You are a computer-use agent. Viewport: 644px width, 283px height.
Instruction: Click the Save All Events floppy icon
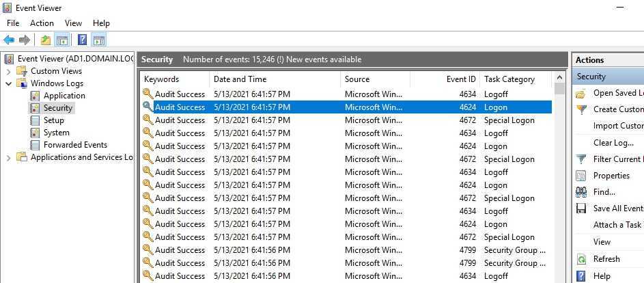coord(581,208)
